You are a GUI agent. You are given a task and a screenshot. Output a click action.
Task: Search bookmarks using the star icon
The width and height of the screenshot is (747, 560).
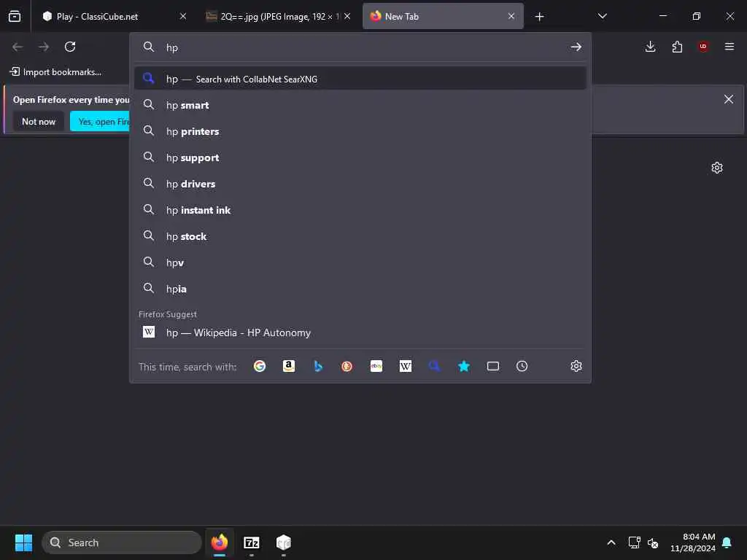[x=464, y=366]
